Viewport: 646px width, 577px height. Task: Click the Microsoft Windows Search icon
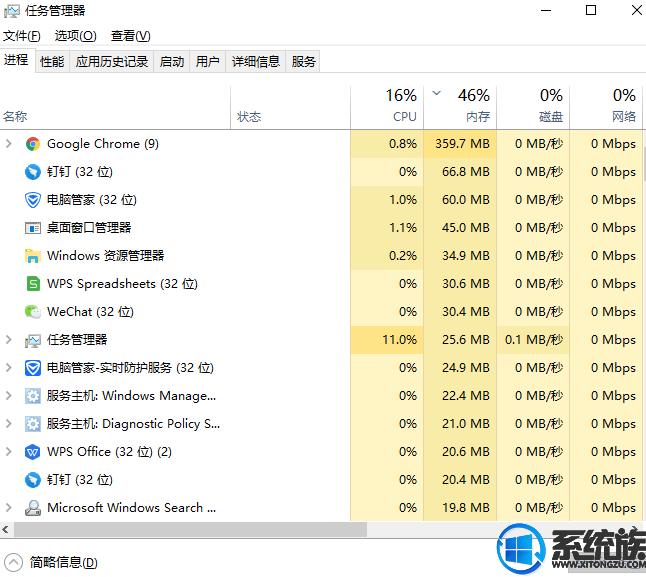coord(33,508)
